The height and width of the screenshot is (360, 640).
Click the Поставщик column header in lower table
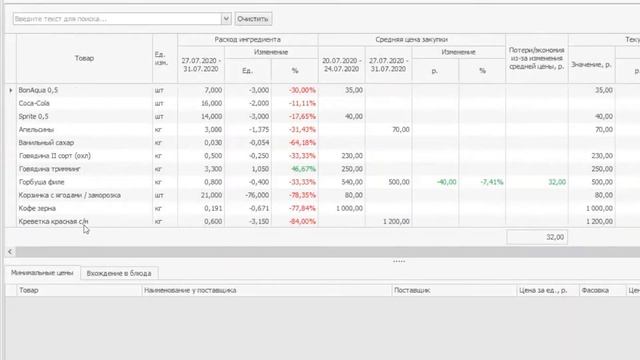coord(454,290)
